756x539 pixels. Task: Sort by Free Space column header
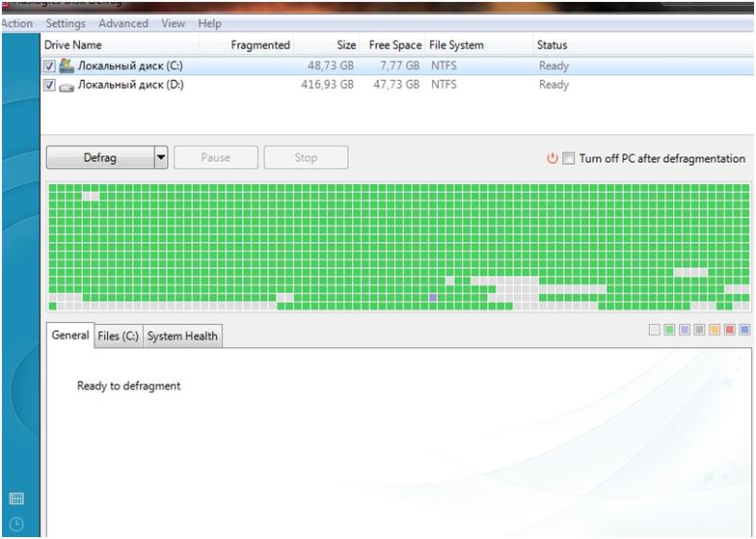tap(391, 44)
